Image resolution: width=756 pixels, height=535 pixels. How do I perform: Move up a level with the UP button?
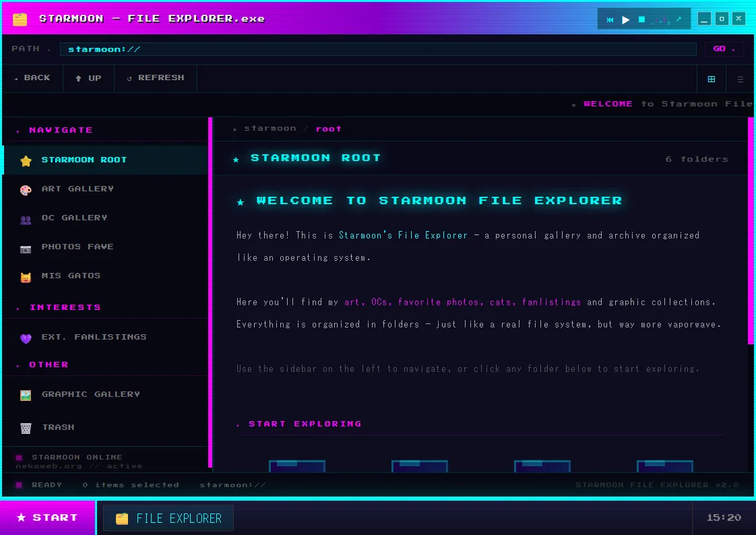pos(88,78)
